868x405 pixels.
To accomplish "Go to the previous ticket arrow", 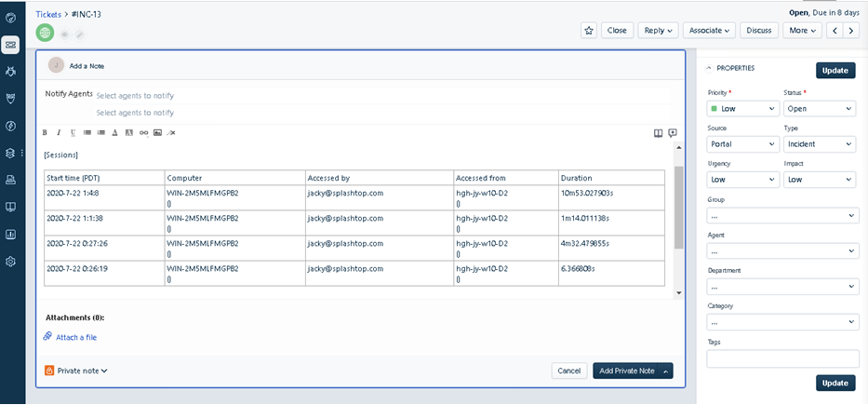I will (x=835, y=31).
